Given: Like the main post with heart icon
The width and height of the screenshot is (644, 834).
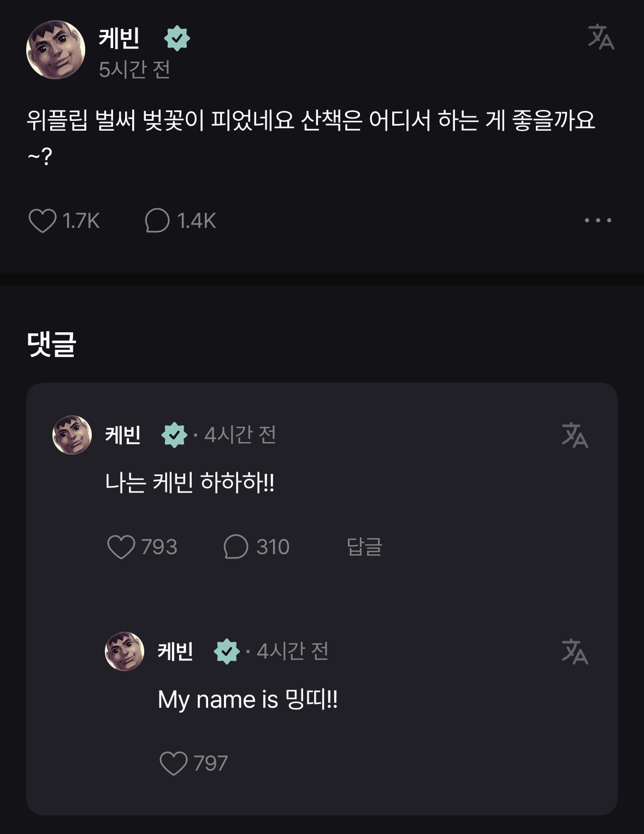Looking at the screenshot, I should click(x=43, y=221).
